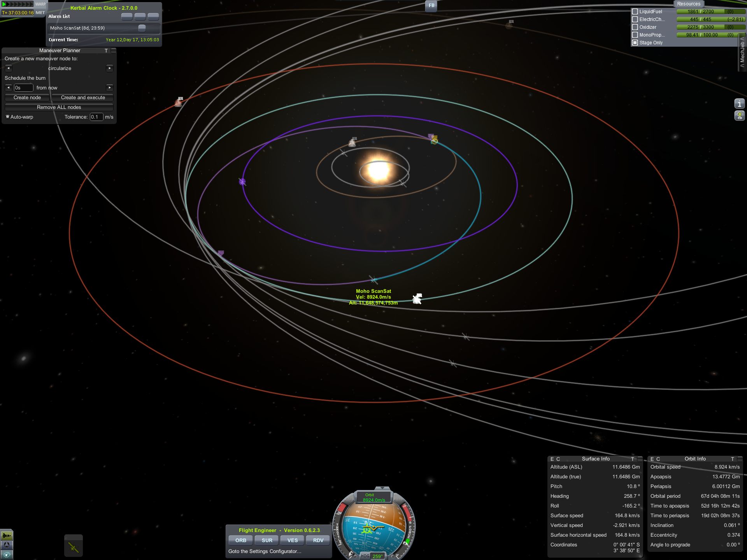
Task: Toggle LiquidFuel resource checkbox
Action: click(x=635, y=12)
